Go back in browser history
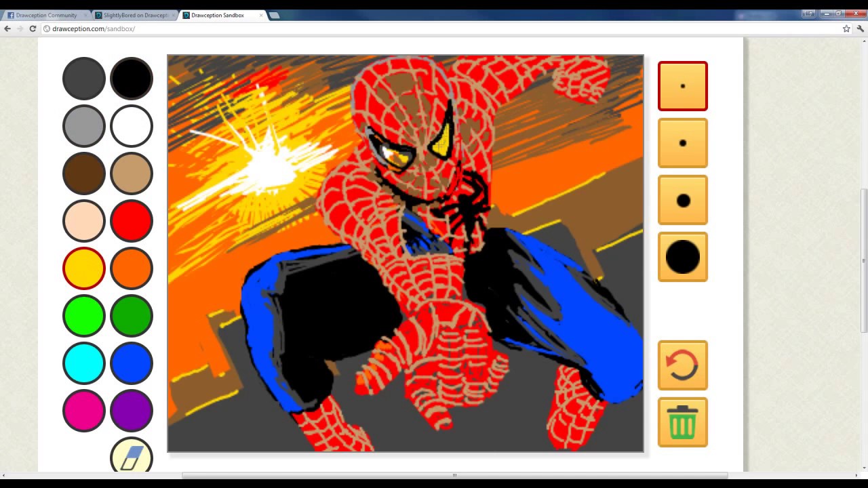Screen dimensions: 868x488 [x=7, y=28]
